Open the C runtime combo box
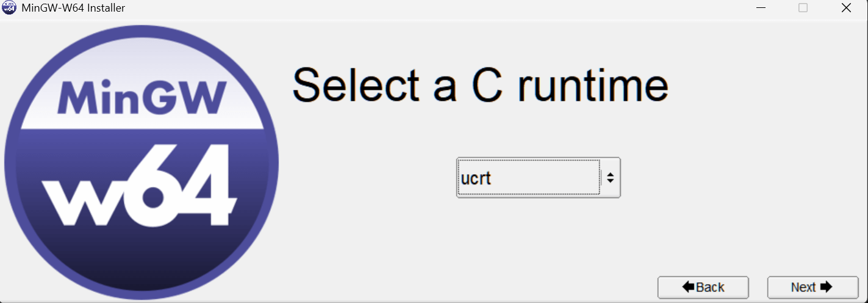 click(x=538, y=178)
